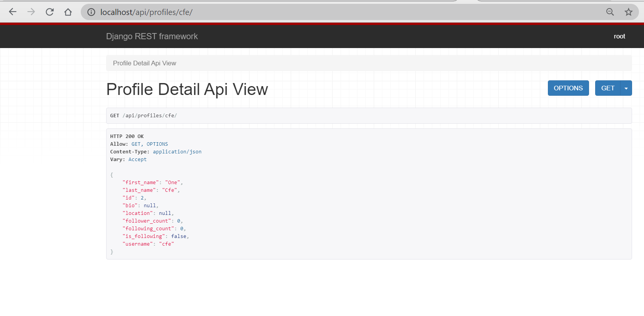The width and height of the screenshot is (644, 316).
Task: Select the "is_following" key in JSON
Action: pyautogui.click(x=144, y=236)
